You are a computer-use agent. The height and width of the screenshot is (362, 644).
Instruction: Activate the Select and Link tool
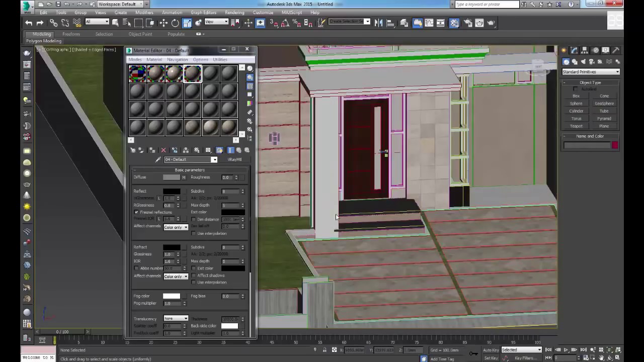click(x=53, y=23)
